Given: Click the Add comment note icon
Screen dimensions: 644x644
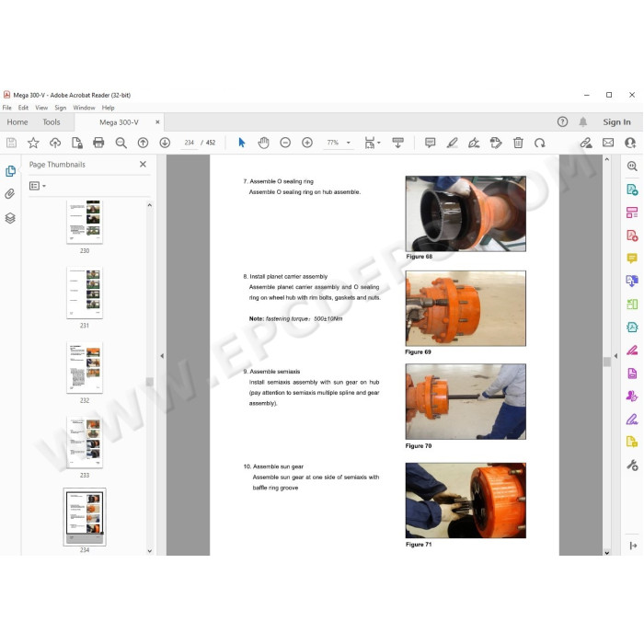Looking at the screenshot, I should click(430, 143).
